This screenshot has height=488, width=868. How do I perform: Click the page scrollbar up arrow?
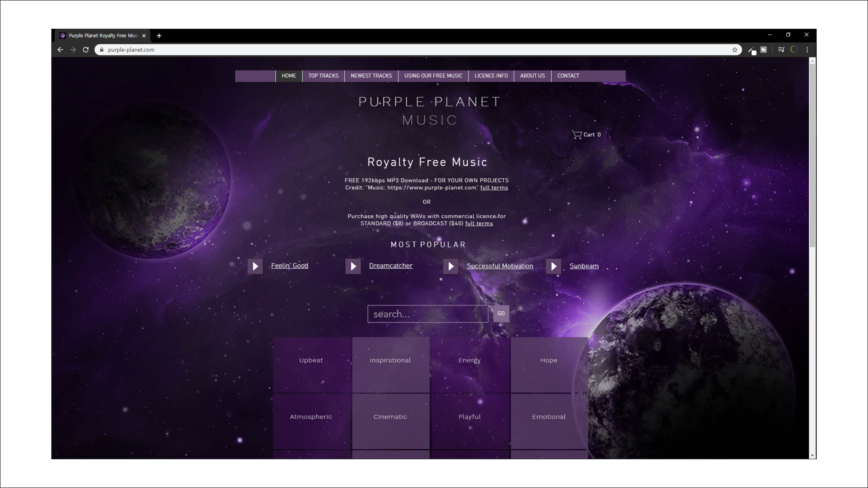[812, 61]
